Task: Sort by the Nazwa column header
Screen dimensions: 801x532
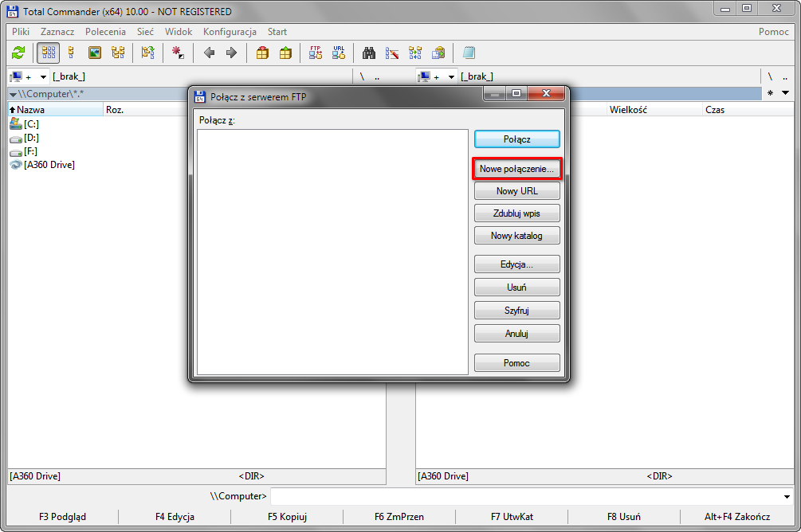Action: [55, 110]
